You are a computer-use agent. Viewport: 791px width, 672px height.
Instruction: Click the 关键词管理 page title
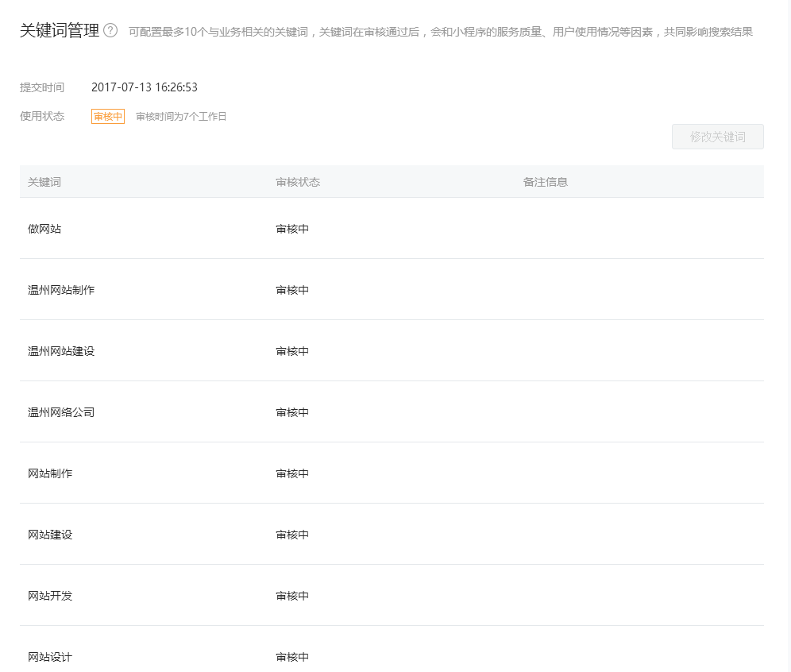click(x=60, y=31)
